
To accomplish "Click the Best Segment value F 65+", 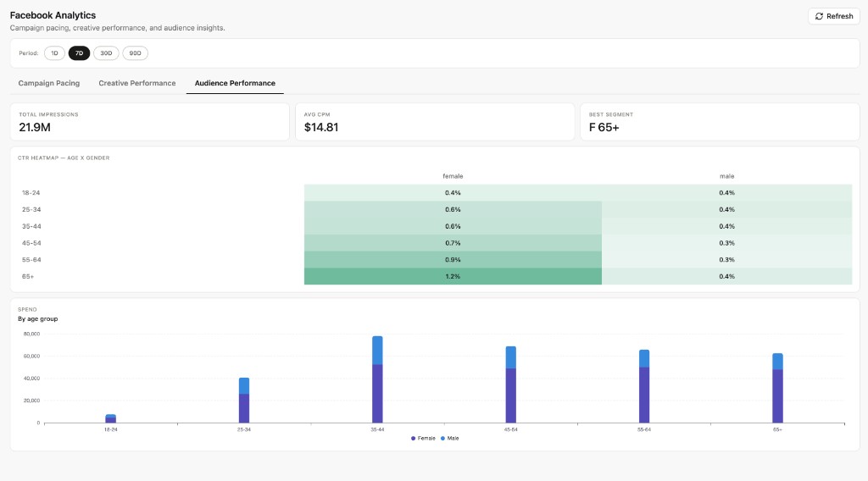I will tap(604, 127).
